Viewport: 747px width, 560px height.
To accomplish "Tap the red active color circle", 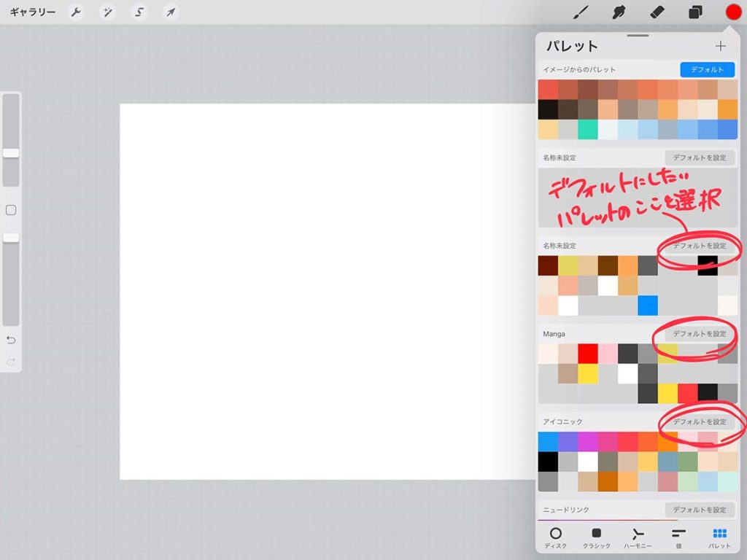I will [x=733, y=12].
